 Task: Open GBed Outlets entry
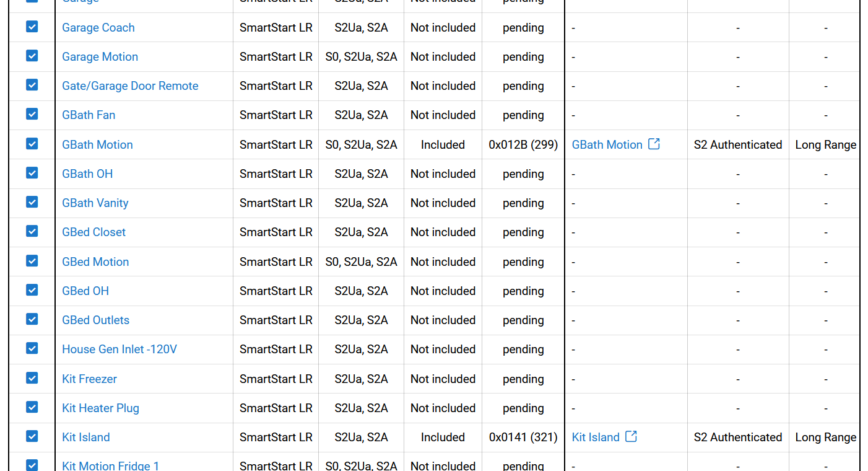95,320
